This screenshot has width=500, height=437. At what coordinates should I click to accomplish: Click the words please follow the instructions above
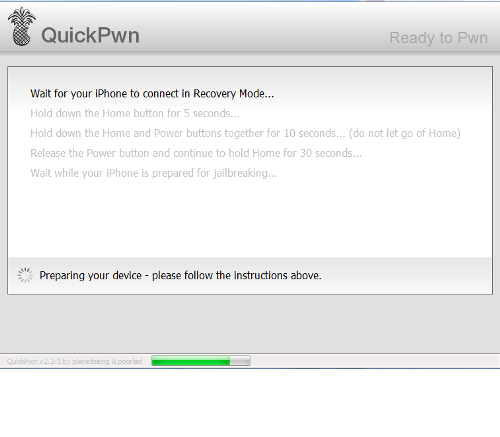click(237, 276)
